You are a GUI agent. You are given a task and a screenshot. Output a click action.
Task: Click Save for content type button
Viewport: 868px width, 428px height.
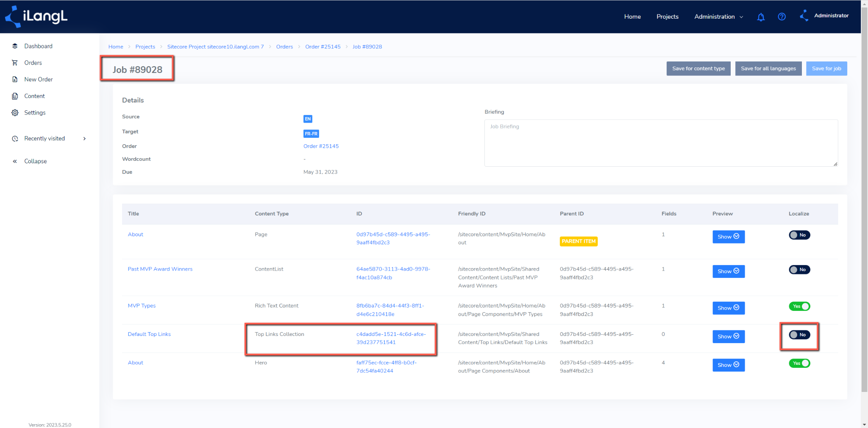tap(698, 68)
